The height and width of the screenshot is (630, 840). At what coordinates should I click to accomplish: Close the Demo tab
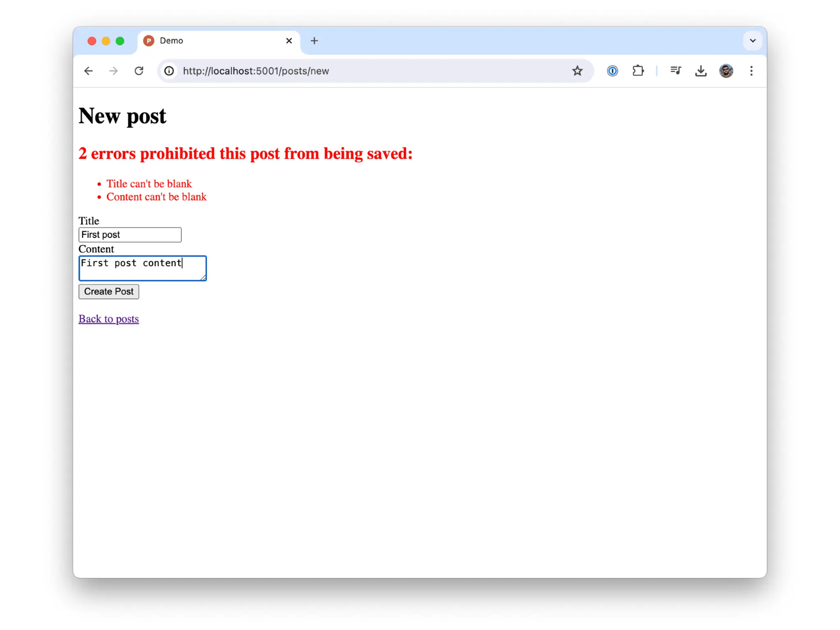[289, 41]
